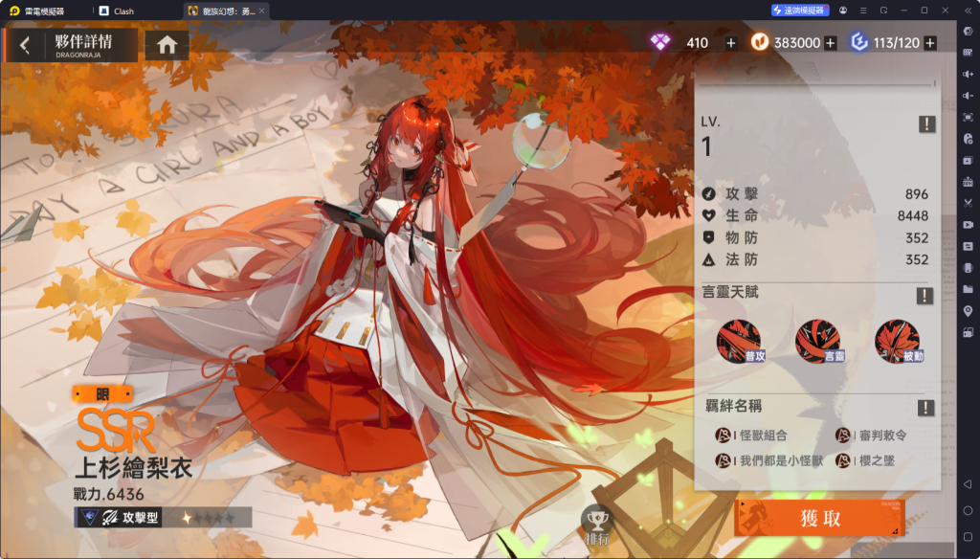The image size is (980, 559).
Task: Open the 遠端模擬器 button in title bar
Action: pyautogui.click(x=800, y=10)
